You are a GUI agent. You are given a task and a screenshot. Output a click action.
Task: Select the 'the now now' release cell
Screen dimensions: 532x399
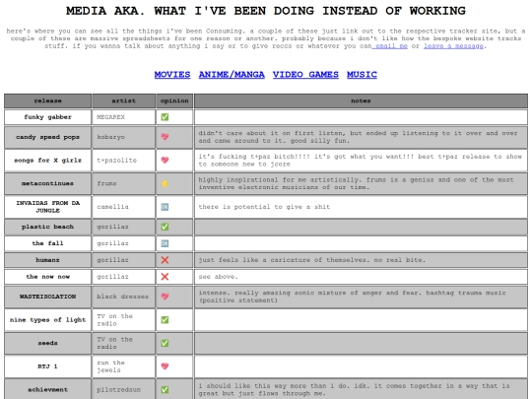[x=48, y=277]
